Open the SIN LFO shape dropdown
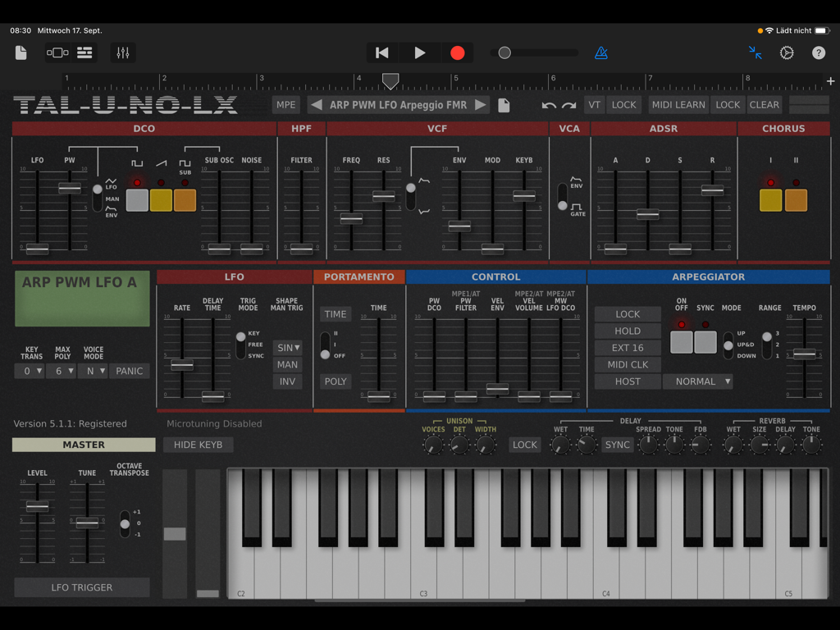The height and width of the screenshot is (630, 840). point(288,347)
